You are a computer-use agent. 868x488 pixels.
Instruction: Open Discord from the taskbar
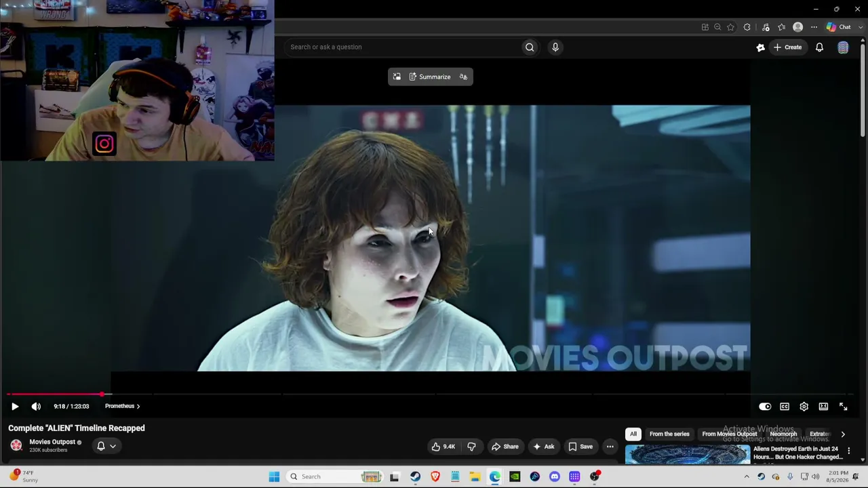click(555, 476)
